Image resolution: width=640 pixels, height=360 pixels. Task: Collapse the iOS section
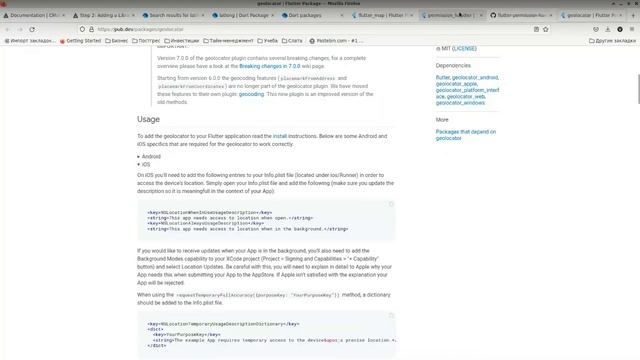[x=144, y=164]
